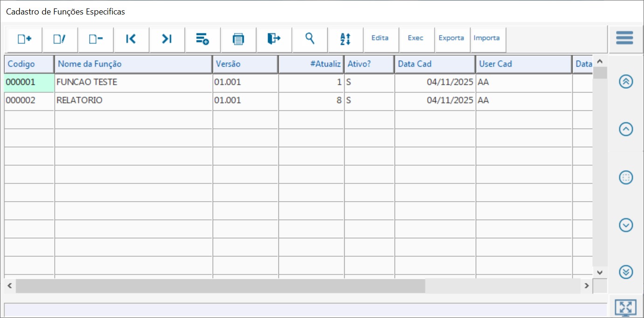Jump to the last record
Screen dimensions: 644x318
click(167, 39)
